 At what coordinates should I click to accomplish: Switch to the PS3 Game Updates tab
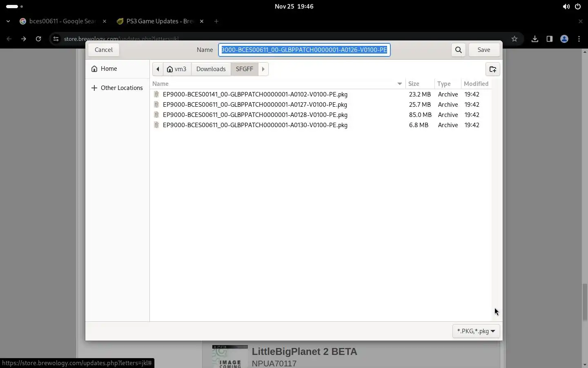(159, 21)
